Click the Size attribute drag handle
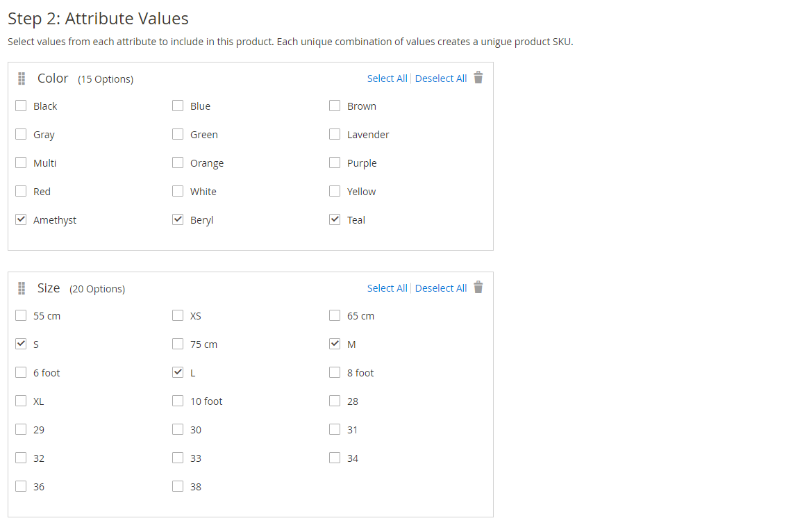Viewport: 793px width, 532px height. (22, 288)
